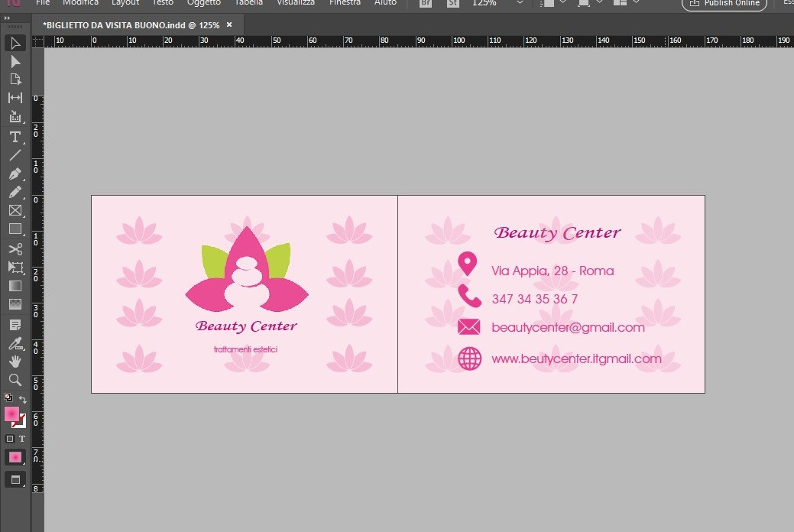794x532 pixels.
Task: Toggle Formatting Affects Text button
Action: (x=21, y=439)
